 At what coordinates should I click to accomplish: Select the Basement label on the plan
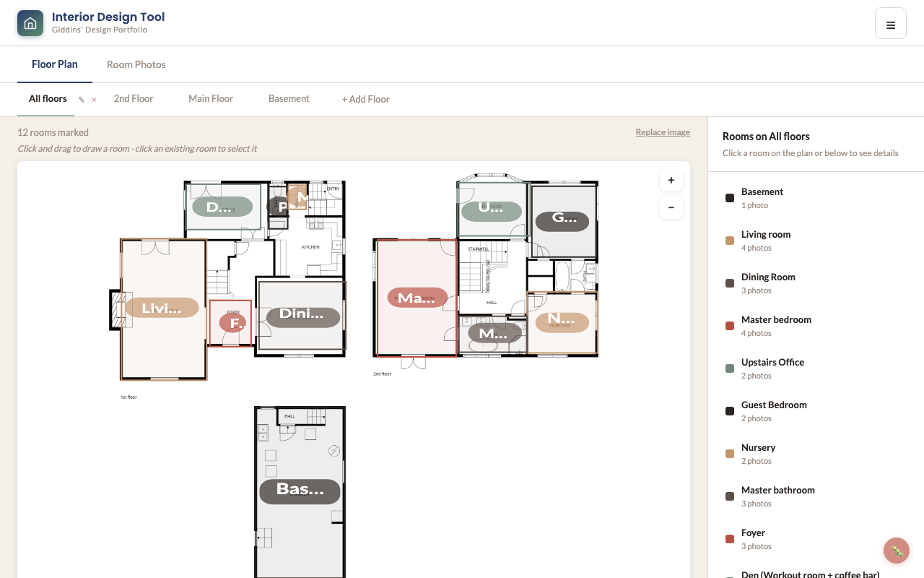(x=300, y=491)
